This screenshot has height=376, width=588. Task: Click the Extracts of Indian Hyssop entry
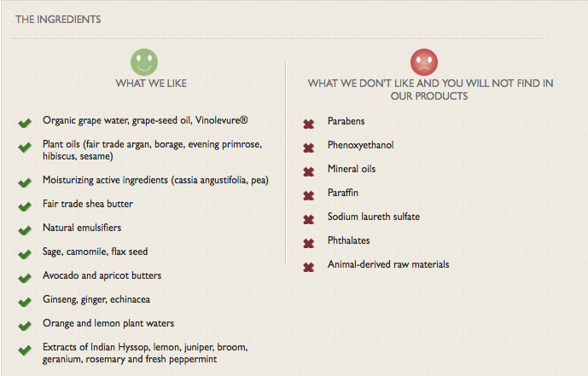click(x=145, y=353)
